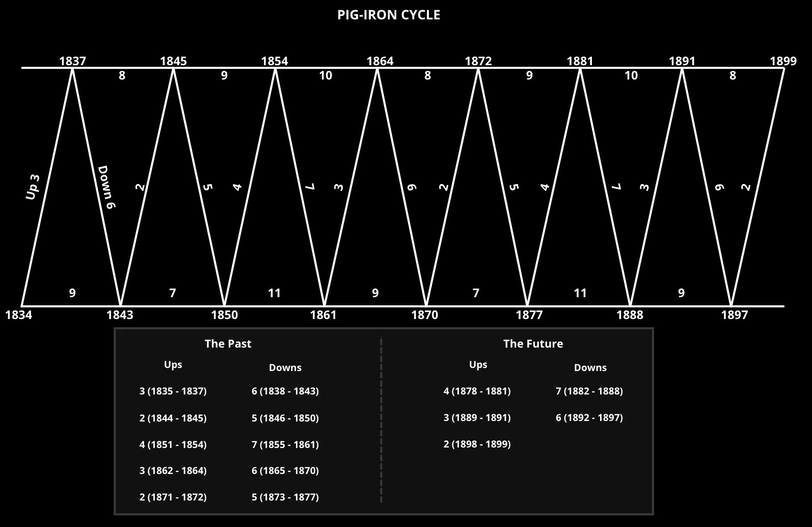This screenshot has height=527, width=812.
Task: Click the '4 (1851 - 1854)' entry
Action: (173, 445)
